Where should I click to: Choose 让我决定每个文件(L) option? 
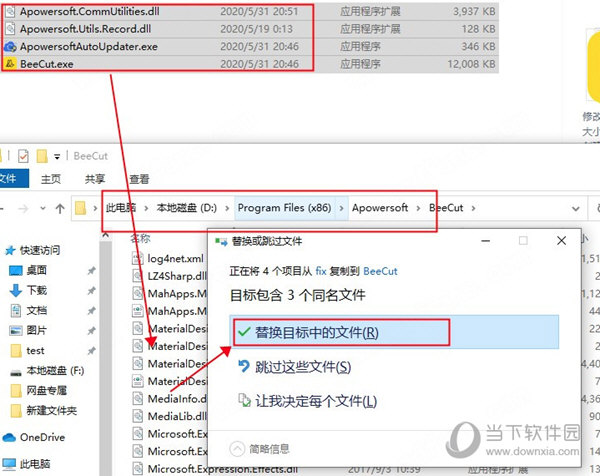tap(316, 401)
